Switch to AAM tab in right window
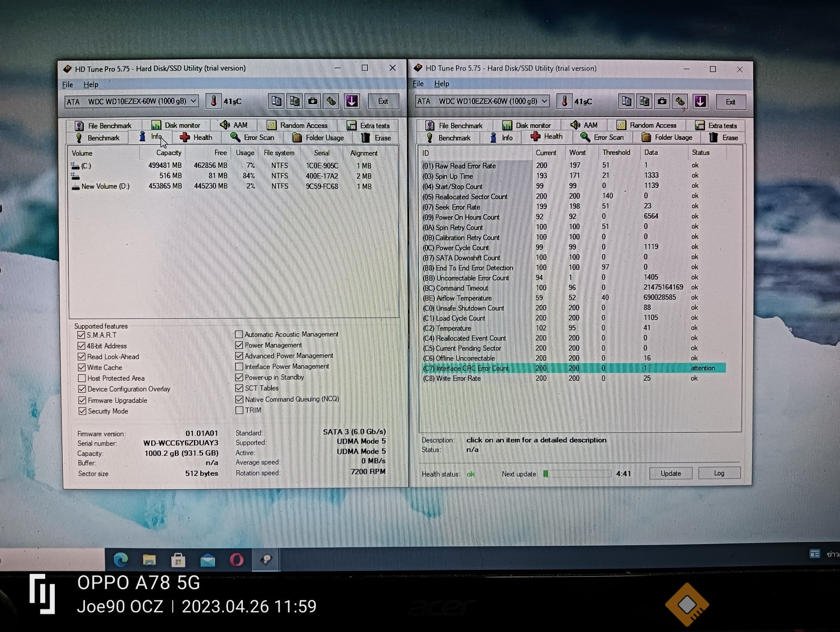This screenshot has width=840, height=632. [x=584, y=125]
